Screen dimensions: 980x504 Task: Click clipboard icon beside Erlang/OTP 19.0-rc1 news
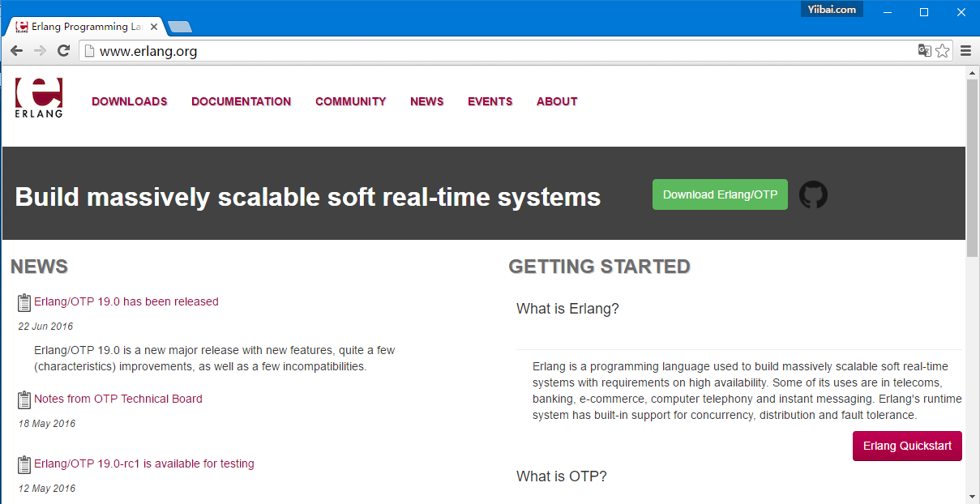pos(24,464)
